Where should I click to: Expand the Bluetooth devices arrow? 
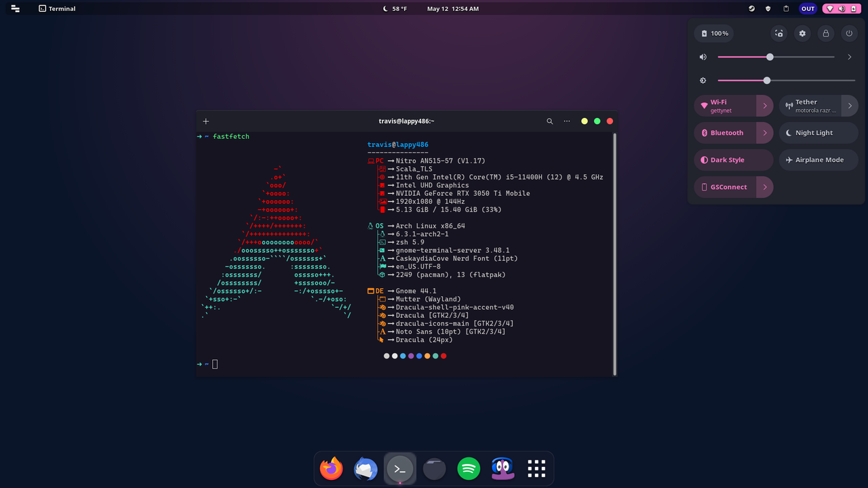tap(765, 133)
